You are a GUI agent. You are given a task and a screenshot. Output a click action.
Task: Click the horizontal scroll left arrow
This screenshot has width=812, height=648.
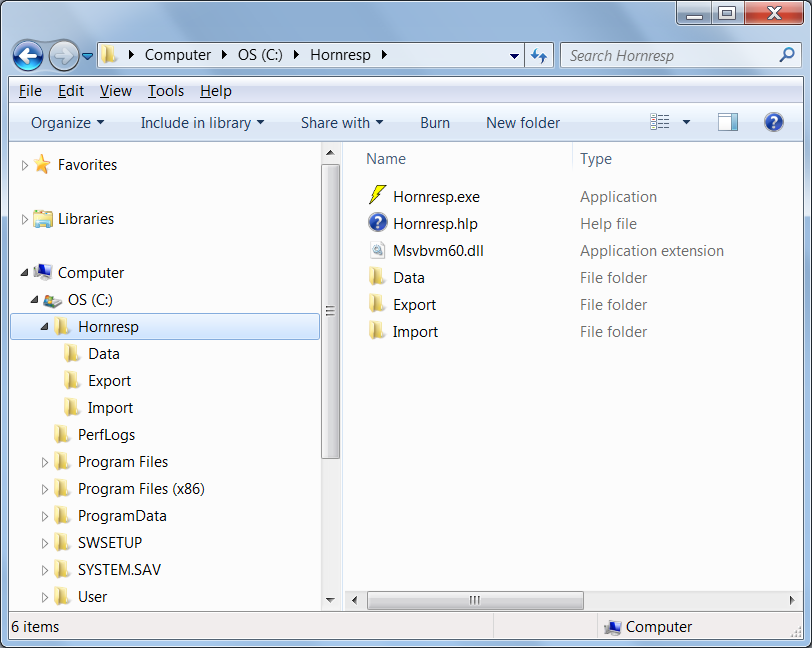[x=355, y=600]
